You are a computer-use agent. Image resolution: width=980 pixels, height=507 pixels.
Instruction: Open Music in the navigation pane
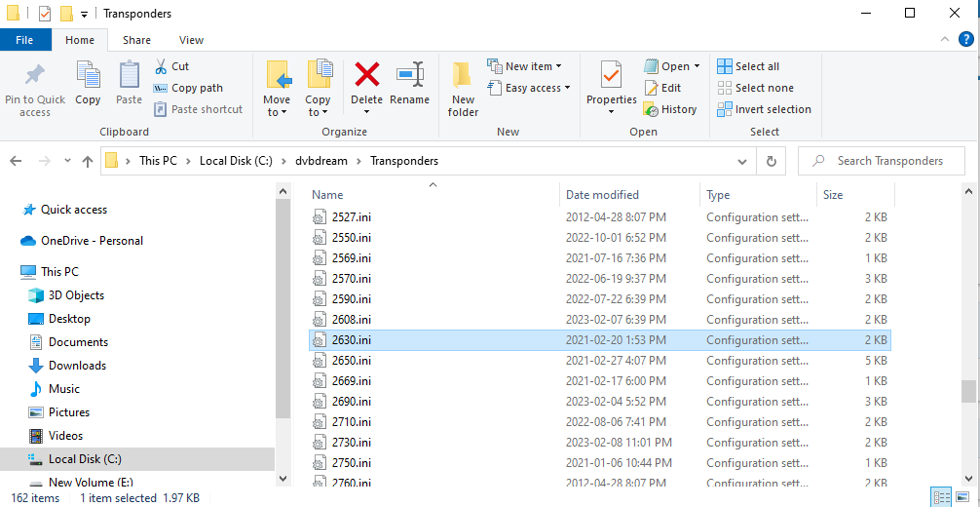coord(55,389)
